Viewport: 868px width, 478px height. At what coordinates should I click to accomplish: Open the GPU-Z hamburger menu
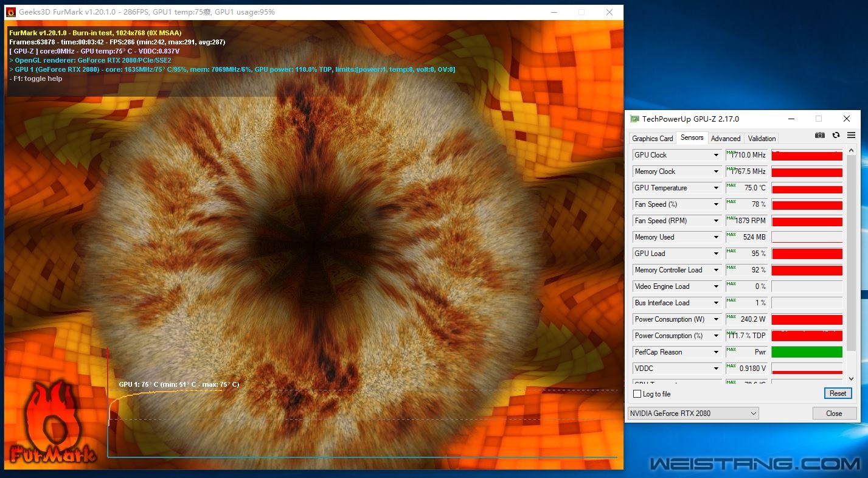coord(851,135)
